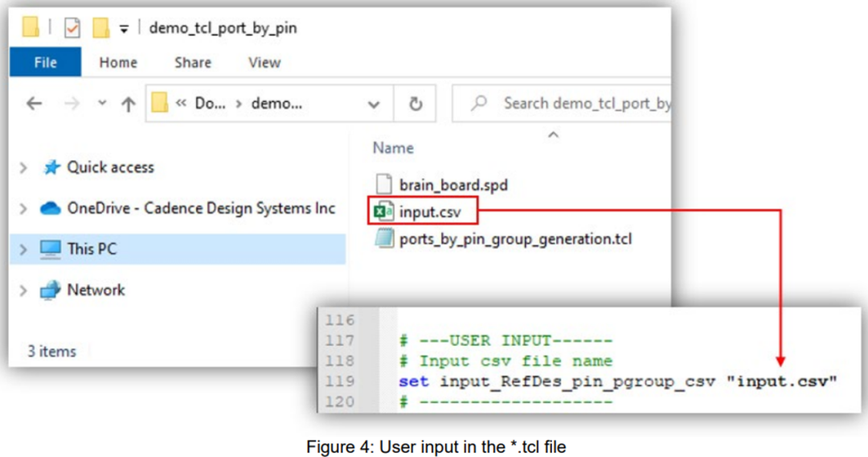868x457 pixels.
Task: Sort by the Name column header
Action: tap(393, 148)
